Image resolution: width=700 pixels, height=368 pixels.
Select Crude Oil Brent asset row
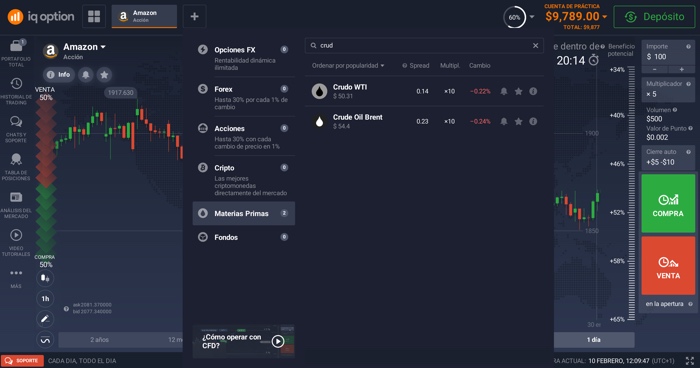424,121
